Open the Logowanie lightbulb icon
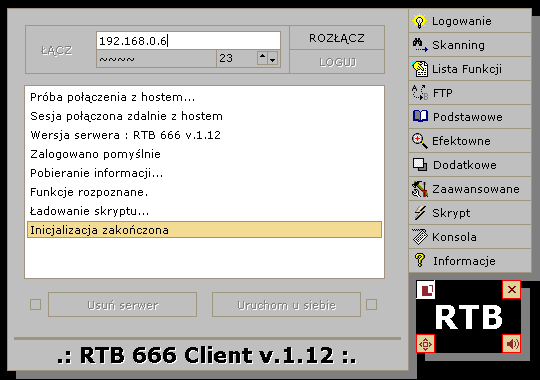The height and width of the screenshot is (380, 540). point(419,21)
